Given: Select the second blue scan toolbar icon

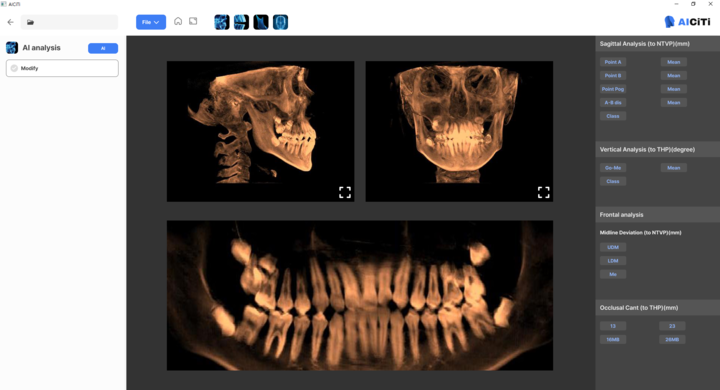Looking at the screenshot, I should click(241, 22).
